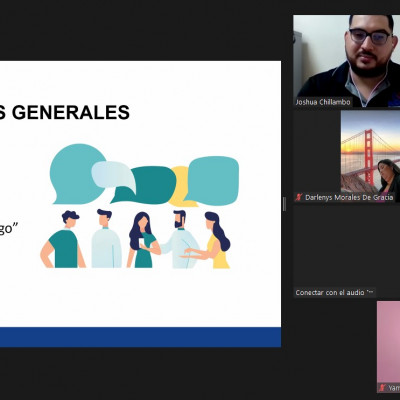Click the bearded man figure on slide
The image size is (400, 400).
pyautogui.click(x=180, y=239)
